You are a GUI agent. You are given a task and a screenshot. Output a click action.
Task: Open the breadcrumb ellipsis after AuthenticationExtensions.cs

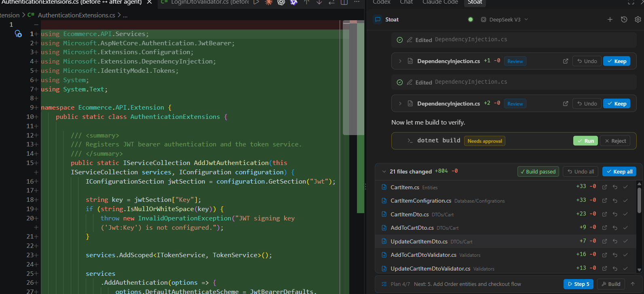pyautogui.click(x=125, y=15)
